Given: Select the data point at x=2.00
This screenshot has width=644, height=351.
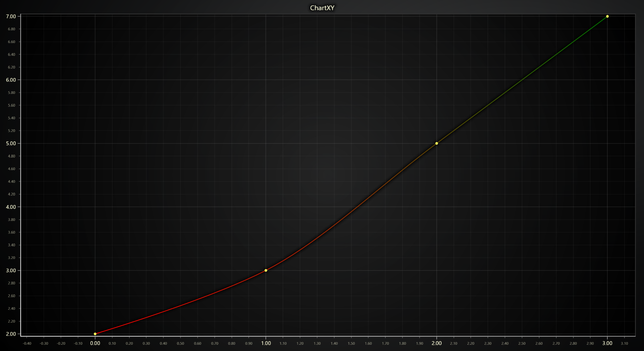Looking at the screenshot, I should [436, 143].
